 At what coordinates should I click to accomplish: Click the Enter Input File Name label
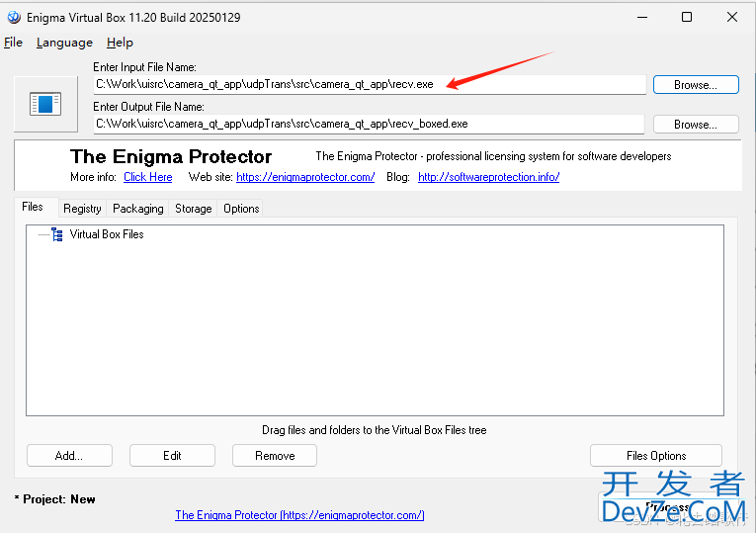(x=144, y=67)
